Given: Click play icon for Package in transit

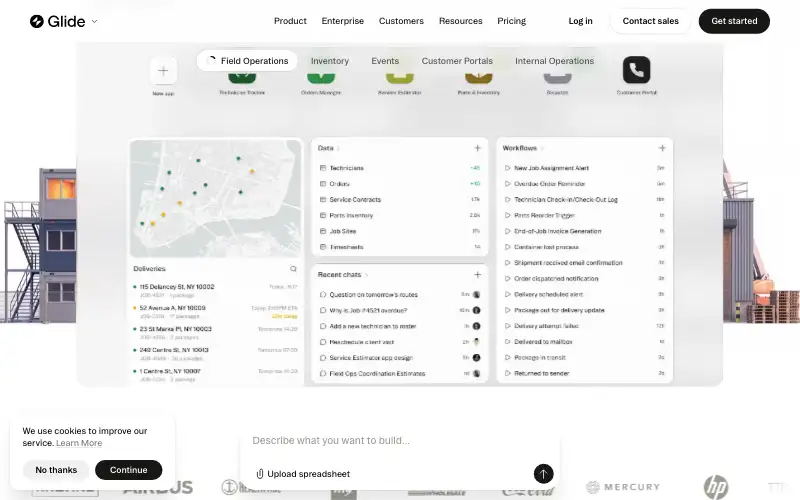Looking at the screenshot, I should coord(507,358).
